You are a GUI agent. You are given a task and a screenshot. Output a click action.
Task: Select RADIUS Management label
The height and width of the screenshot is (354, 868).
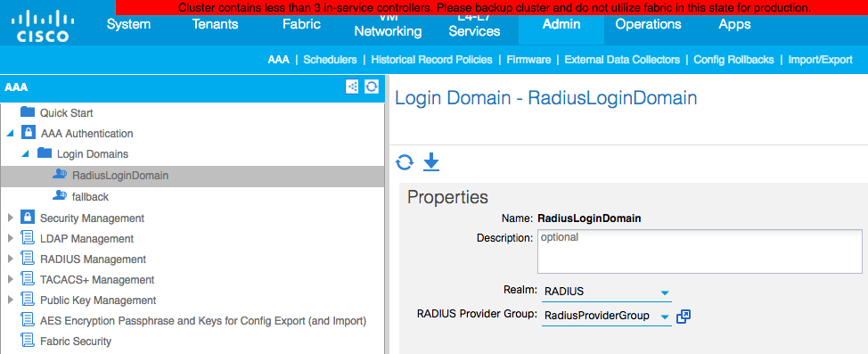point(93,259)
